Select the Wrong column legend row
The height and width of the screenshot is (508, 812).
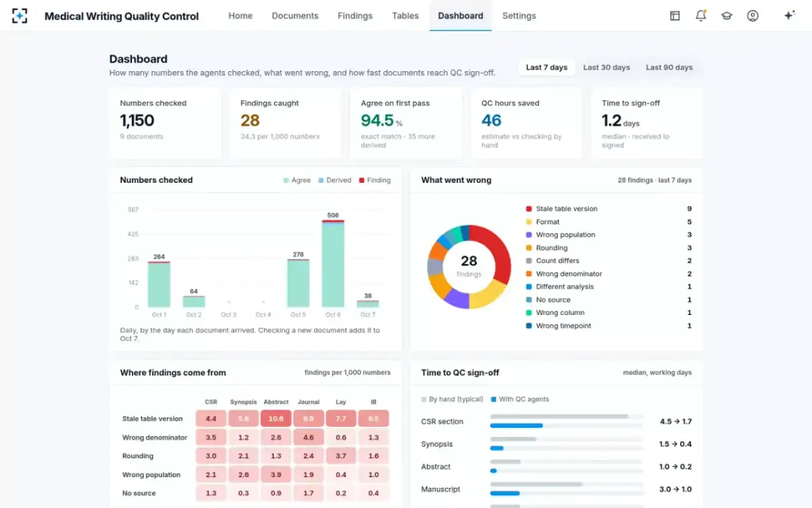click(608, 313)
